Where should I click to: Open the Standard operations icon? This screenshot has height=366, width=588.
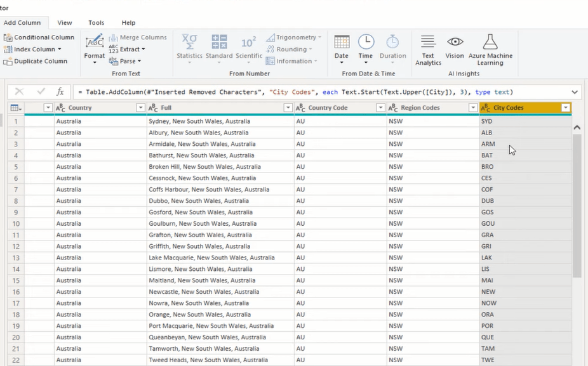pyautogui.click(x=219, y=48)
